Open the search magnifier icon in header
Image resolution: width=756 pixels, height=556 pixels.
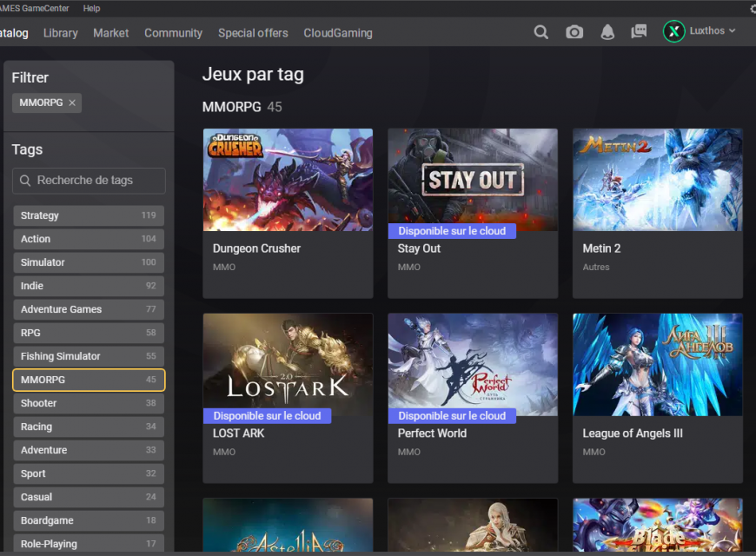point(541,32)
